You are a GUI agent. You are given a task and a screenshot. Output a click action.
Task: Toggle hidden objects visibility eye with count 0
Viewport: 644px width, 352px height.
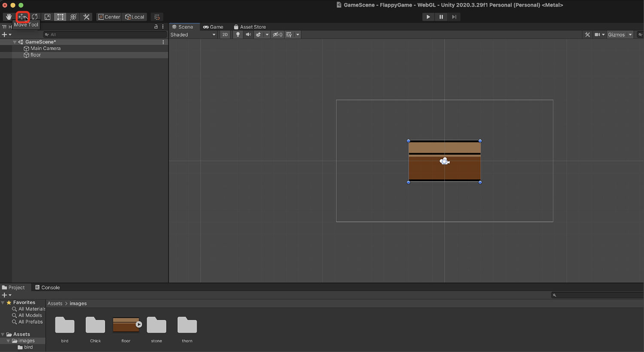(x=278, y=35)
